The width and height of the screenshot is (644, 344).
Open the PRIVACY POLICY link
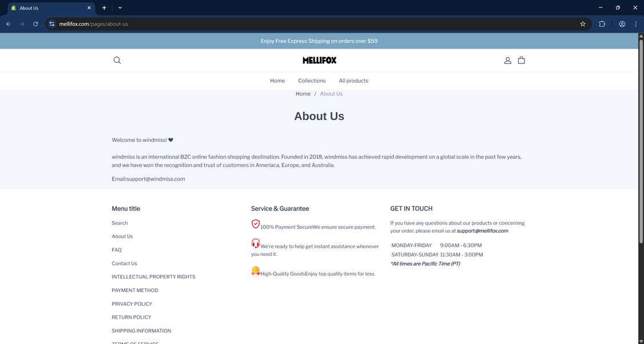click(132, 304)
